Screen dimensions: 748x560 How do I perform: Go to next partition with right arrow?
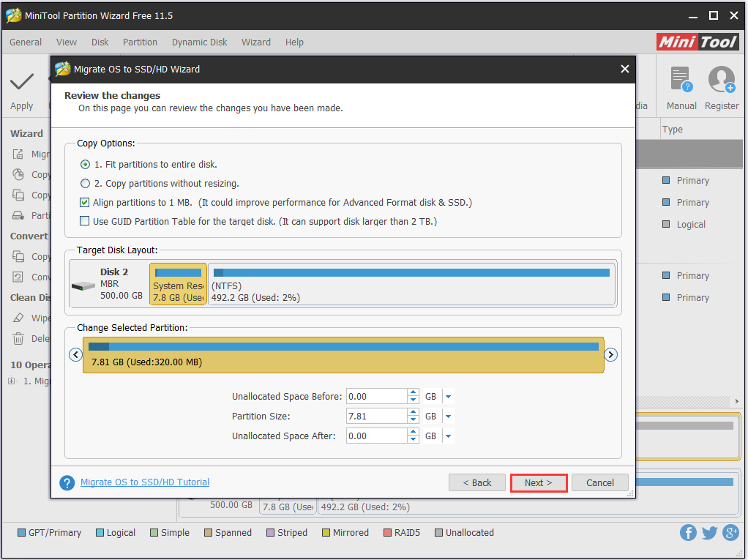click(x=610, y=354)
